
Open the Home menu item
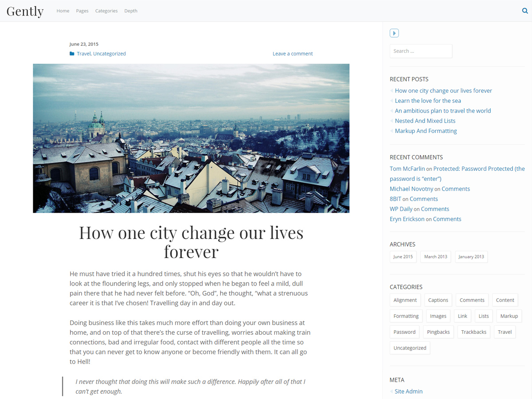[63, 11]
